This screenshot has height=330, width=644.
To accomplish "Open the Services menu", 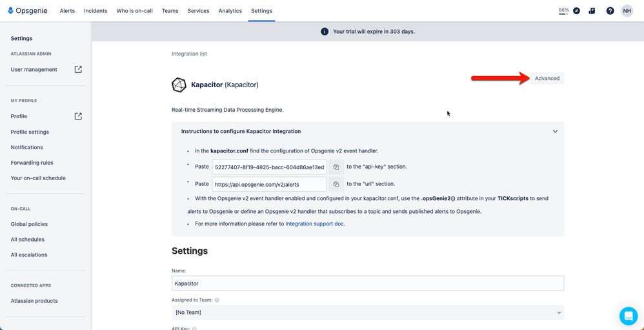I will (x=198, y=11).
